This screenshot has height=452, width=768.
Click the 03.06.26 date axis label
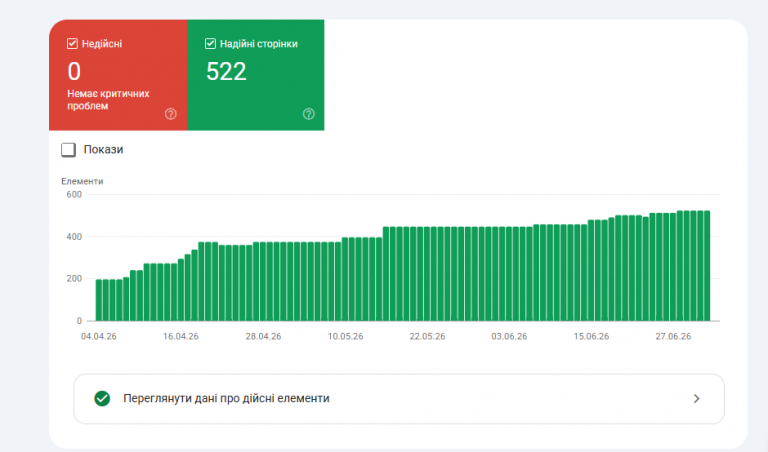(x=509, y=336)
